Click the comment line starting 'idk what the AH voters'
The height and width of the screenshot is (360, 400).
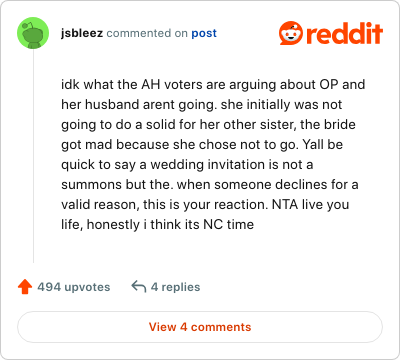point(213,84)
